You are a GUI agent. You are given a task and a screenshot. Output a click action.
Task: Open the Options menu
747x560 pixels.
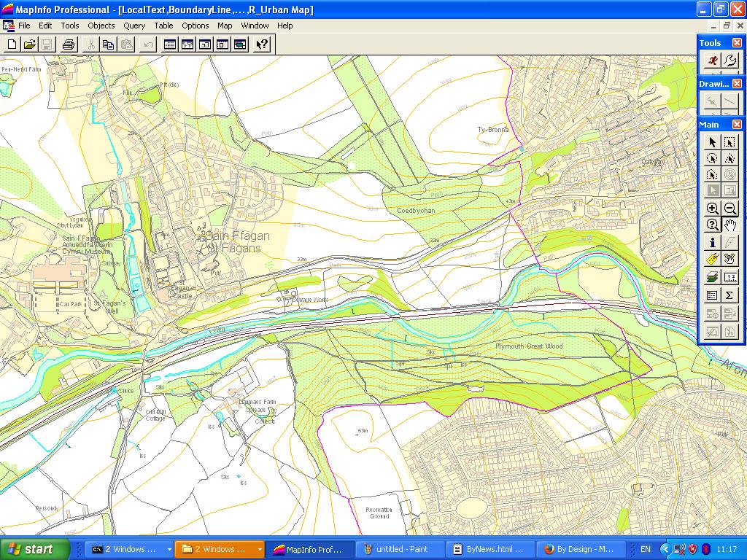196,26
